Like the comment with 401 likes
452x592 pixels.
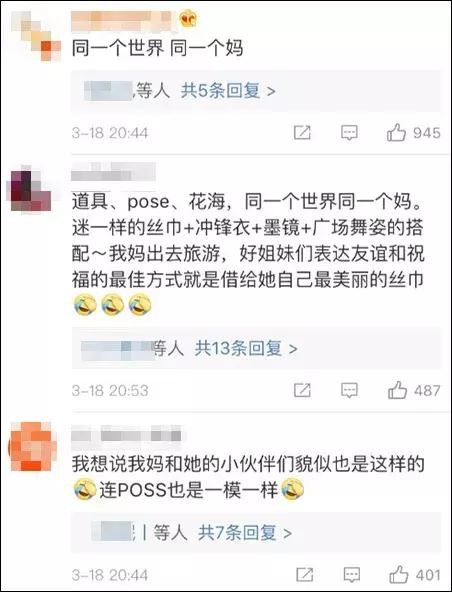pyautogui.click(x=399, y=575)
